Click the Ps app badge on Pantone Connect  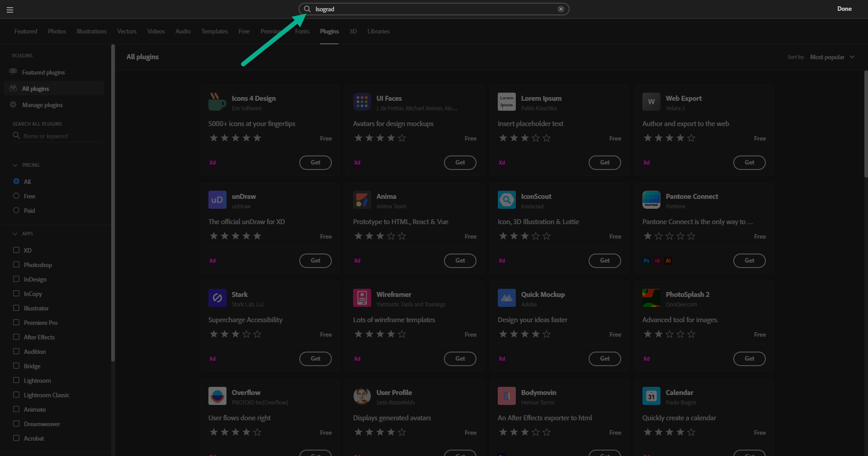[x=646, y=261]
